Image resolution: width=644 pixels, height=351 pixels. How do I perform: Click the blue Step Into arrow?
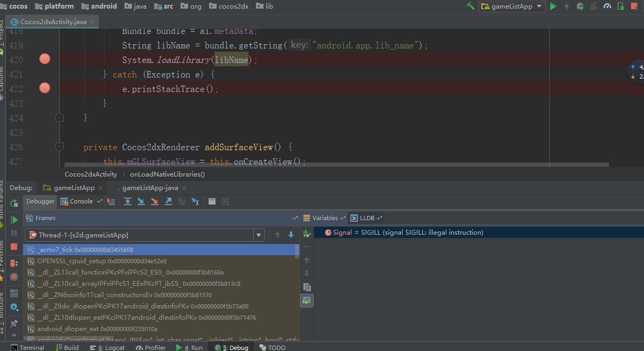pos(141,201)
